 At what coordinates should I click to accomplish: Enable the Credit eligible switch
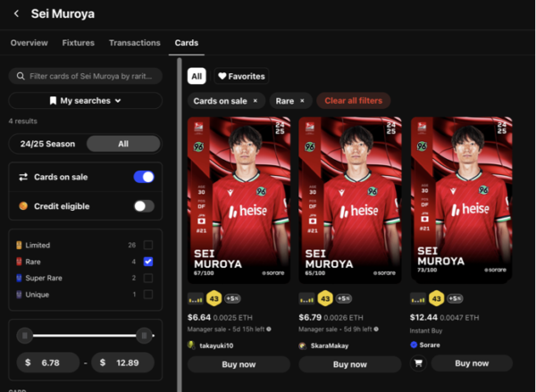pos(144,205)
